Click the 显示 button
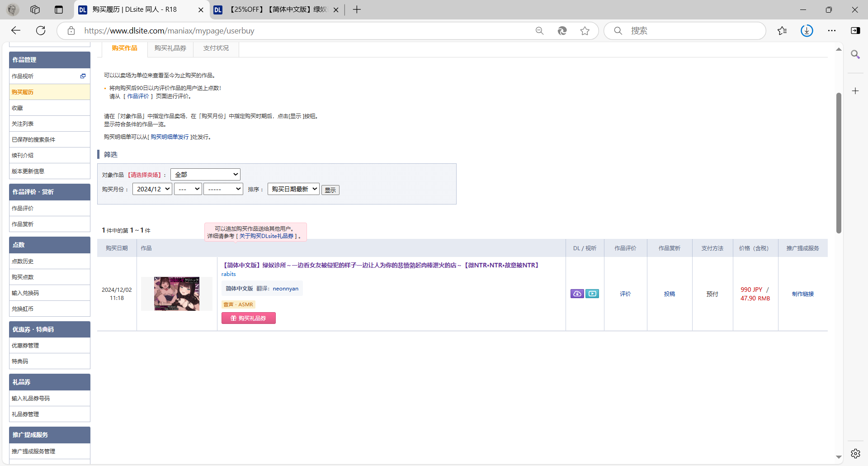Viewport: 868px width, 466px height. (330, 190)
